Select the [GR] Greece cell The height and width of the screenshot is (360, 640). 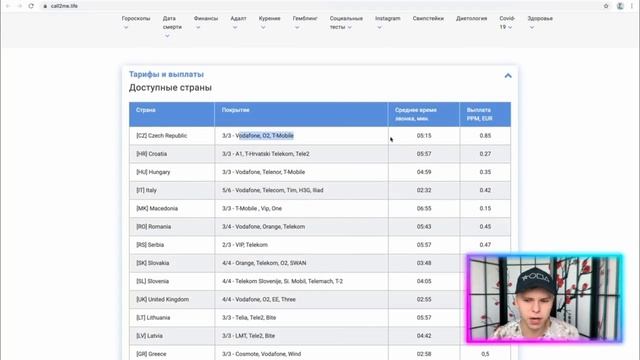[x=172, y=353]
